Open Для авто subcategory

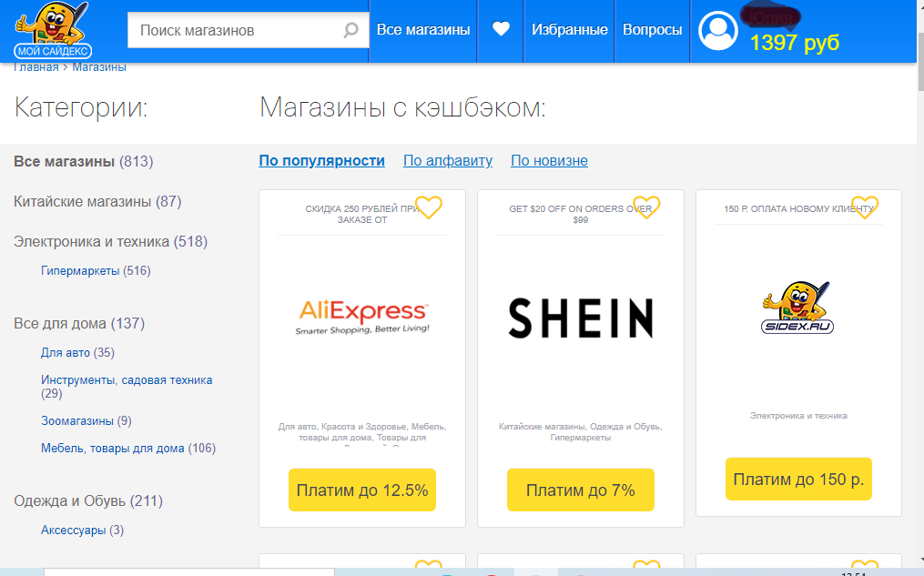click(77, 353)
